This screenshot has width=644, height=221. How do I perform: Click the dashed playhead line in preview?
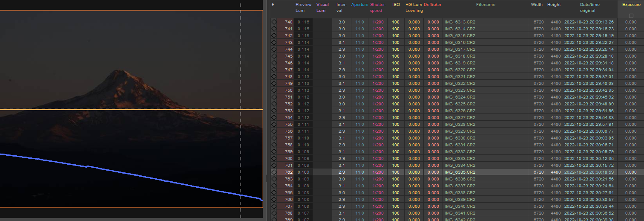[x=241, y=85]
